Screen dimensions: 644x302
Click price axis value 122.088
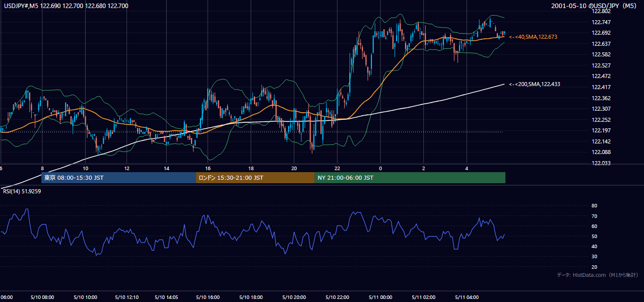tap(602, 153)
